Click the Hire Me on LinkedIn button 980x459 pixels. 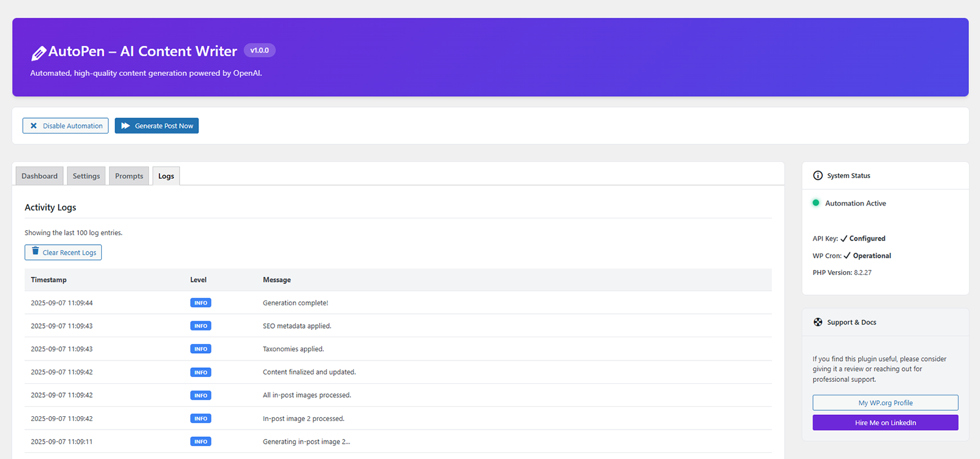tap(885, 423)
